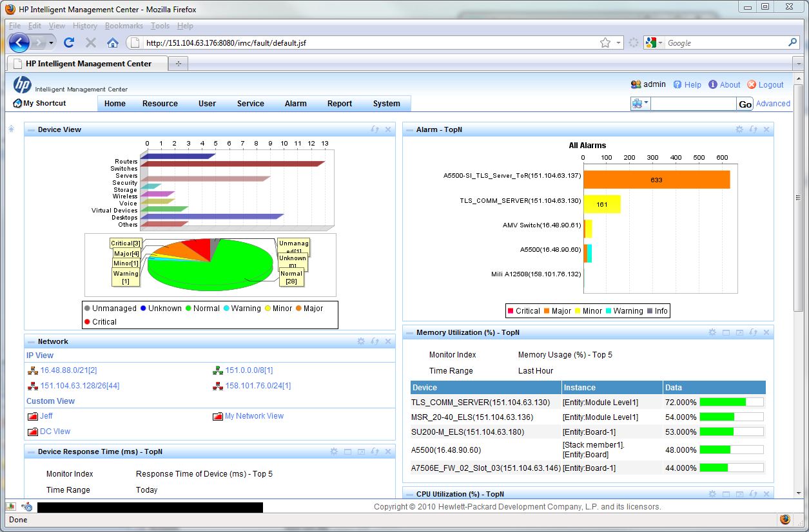This screenshot has width=809, height=532.
Task: Collapse the Memory Utilization panel
Action: coord(409,332)
